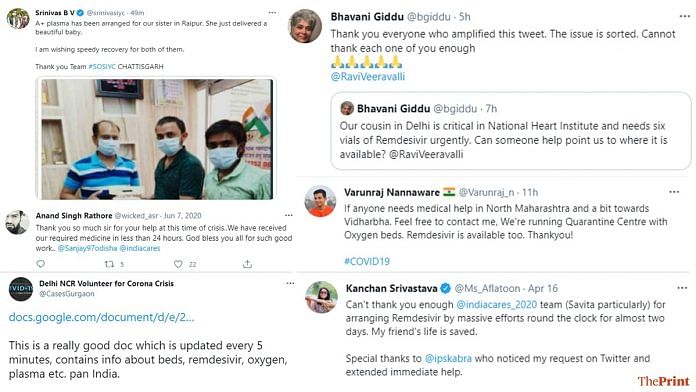Click the #COVID19 hashtag
The width and height of the screenshot is (696, 392).
(x=367, y=261)
